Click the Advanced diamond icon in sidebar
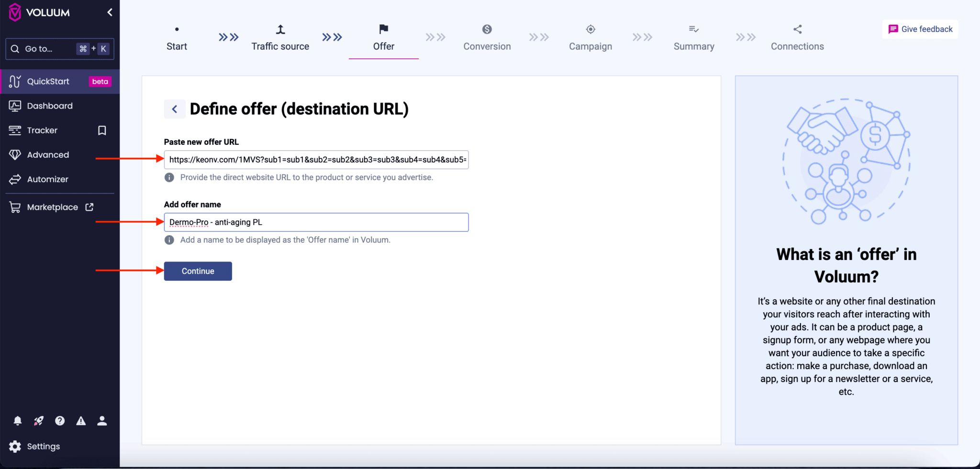 15,154
